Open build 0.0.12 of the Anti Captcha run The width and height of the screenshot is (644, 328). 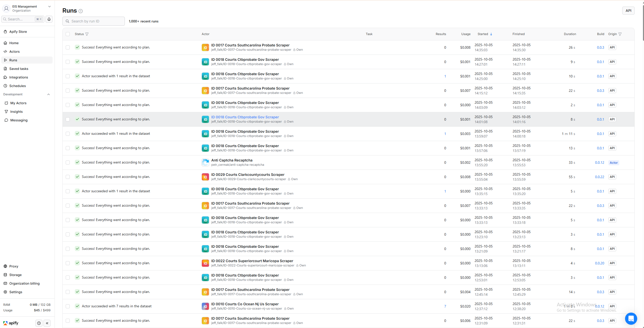pyautogui.click(x=600, y=162)
